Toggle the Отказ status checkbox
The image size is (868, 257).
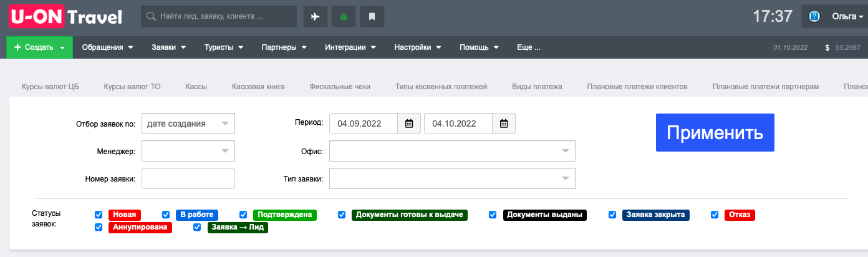click(x=715, y=215)
